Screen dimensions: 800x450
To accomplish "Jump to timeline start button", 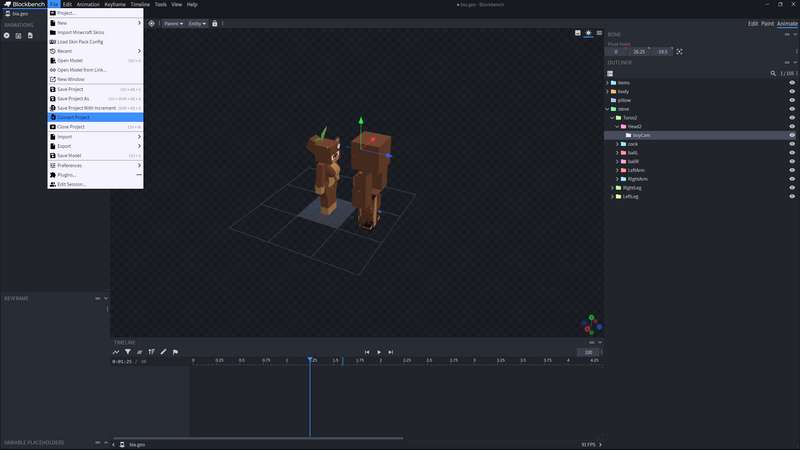I will coord(367,352).
